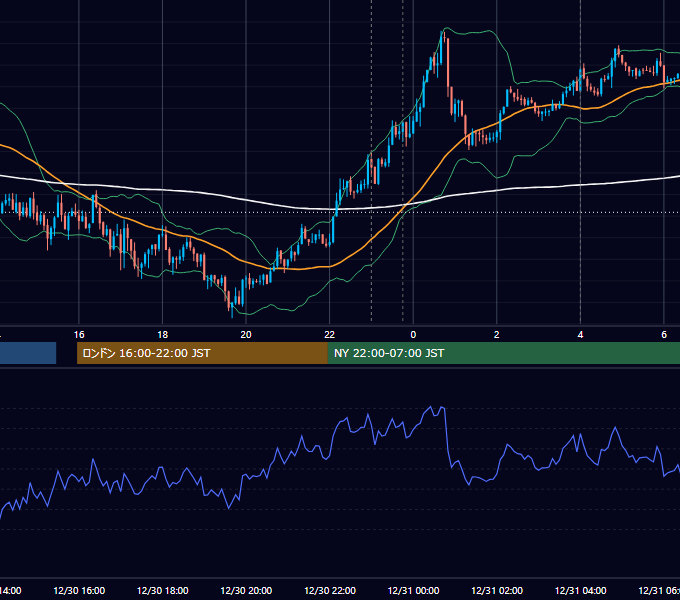Image resolution: width=680 pixels, height=600 pixels.
Task: Click the 6 hour label on price chart
Action: [664, 335]
